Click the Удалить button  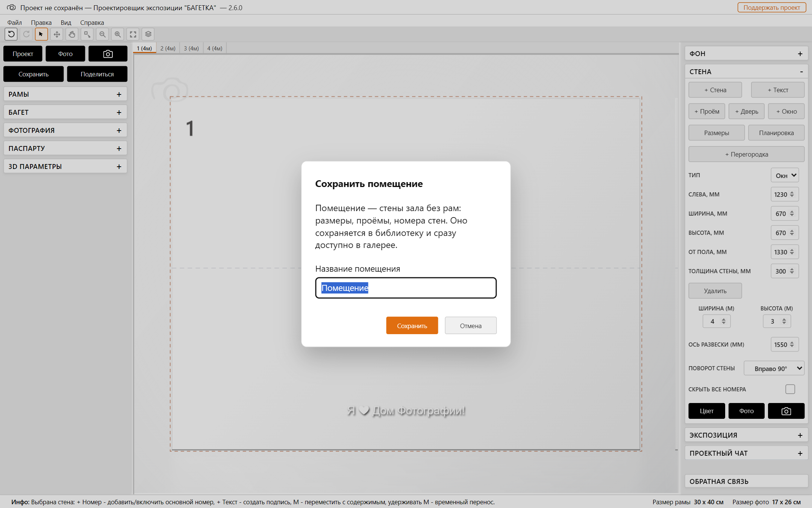point(715,291)
